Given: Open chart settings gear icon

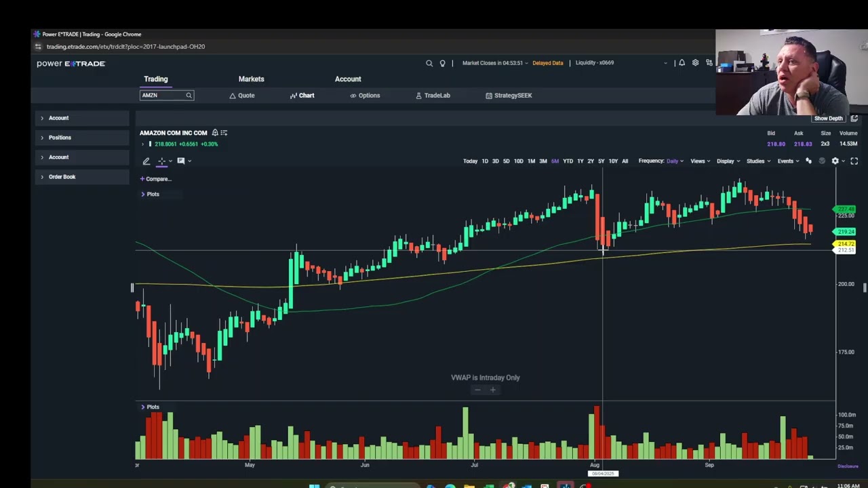Looking at the screenshot, I should [835, 161].
